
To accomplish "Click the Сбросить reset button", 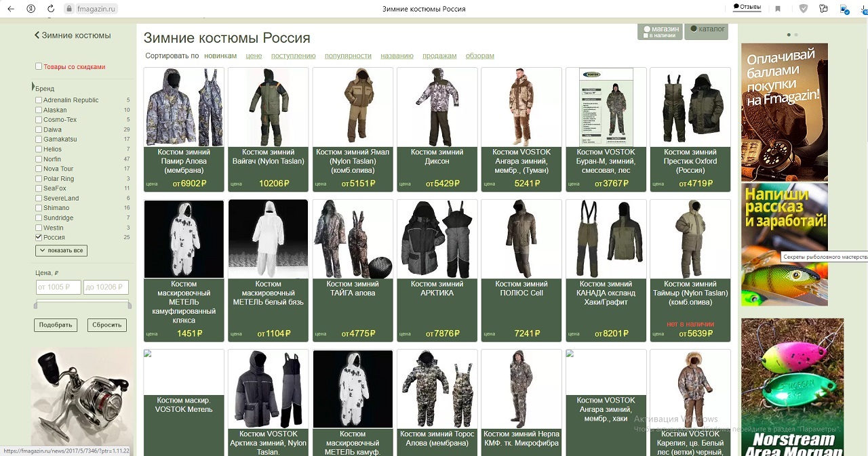I will tap(107, 325).
